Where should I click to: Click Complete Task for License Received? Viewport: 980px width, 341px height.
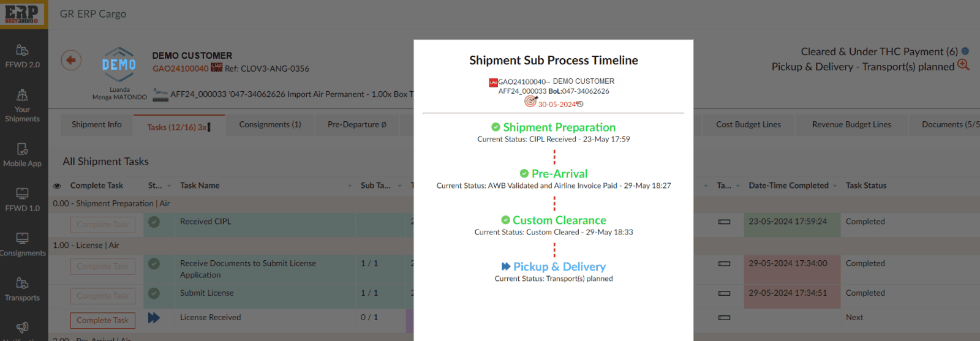[x=103, y=320]
